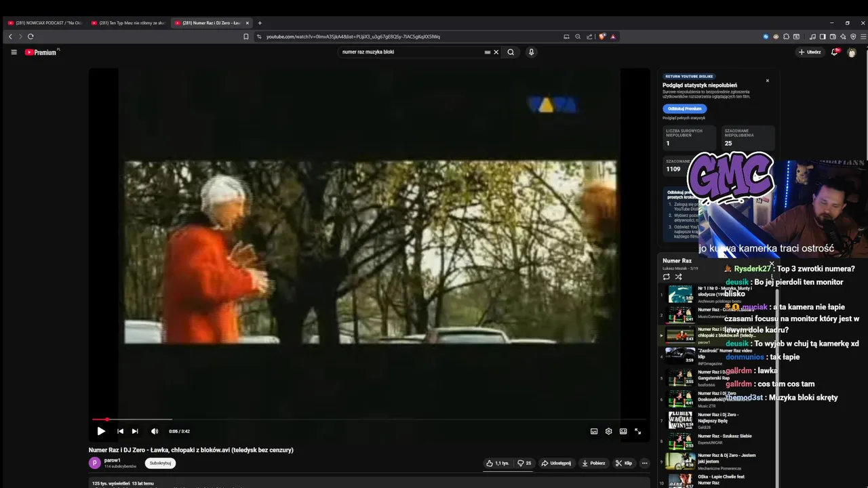This screenshot has width=868, height=488.
Task: Close Return YouTube Dislike panel
Action: pos(768,81)
